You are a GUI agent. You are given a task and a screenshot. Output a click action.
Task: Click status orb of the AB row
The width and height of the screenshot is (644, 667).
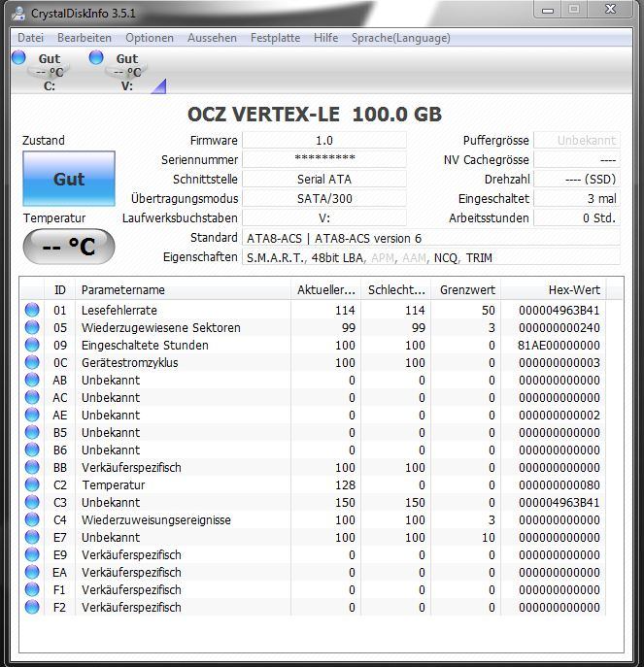point(32,380)
